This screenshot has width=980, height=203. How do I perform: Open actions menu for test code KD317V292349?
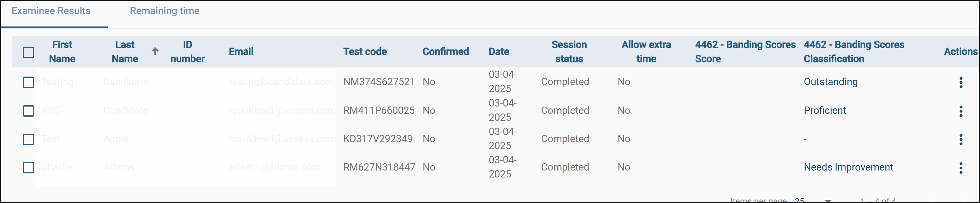coord(961,139)
